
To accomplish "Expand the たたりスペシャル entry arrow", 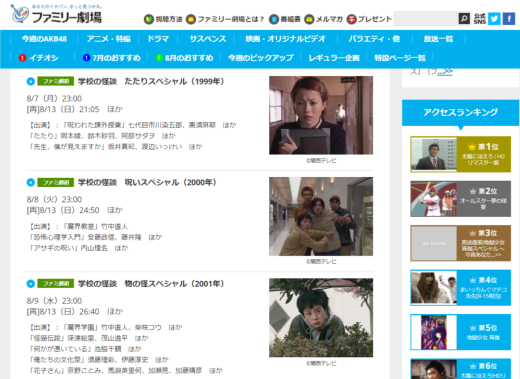I will [30, 81].
